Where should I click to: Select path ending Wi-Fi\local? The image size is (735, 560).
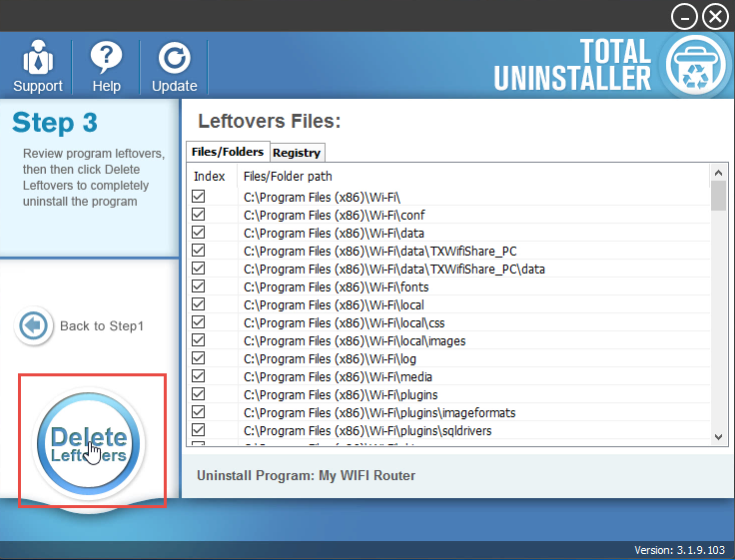pos(334,305)
